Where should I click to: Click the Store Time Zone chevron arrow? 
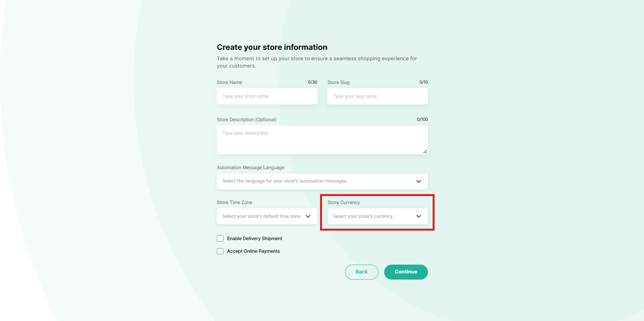(308, 216)
